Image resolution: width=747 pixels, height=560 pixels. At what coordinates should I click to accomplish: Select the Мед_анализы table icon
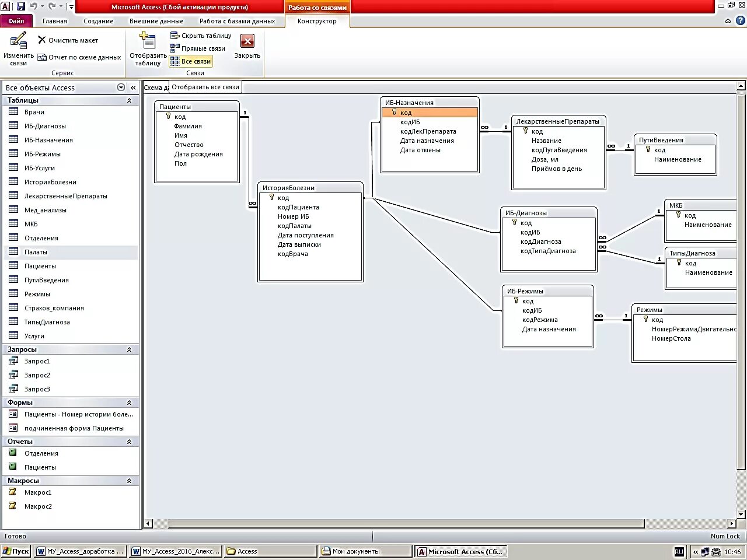pyautogui.click(x=13, y=210)
